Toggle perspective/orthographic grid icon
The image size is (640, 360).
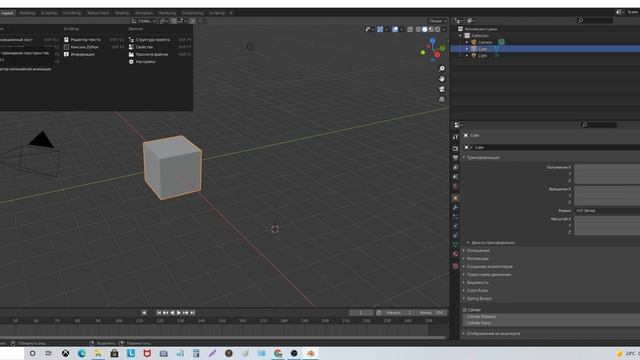coord(442,99)
